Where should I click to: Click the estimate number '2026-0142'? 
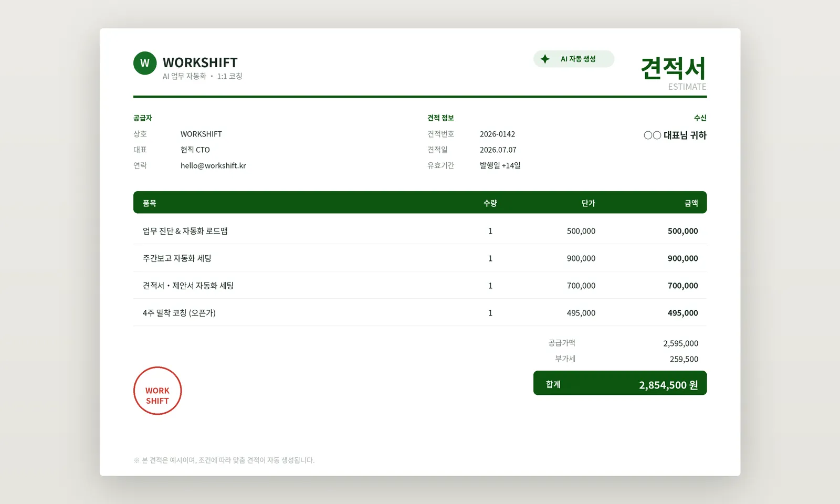tap(497, 134)
